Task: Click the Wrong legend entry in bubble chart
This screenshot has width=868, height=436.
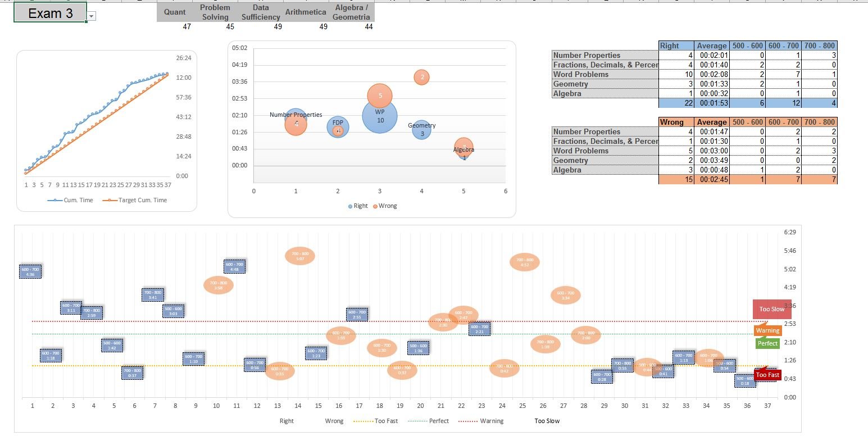Action: click(385, 206)
